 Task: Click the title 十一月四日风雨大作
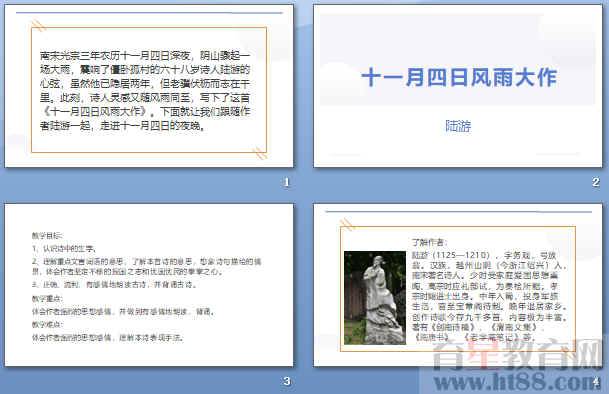pyautogui.click(x=459, y=77)
